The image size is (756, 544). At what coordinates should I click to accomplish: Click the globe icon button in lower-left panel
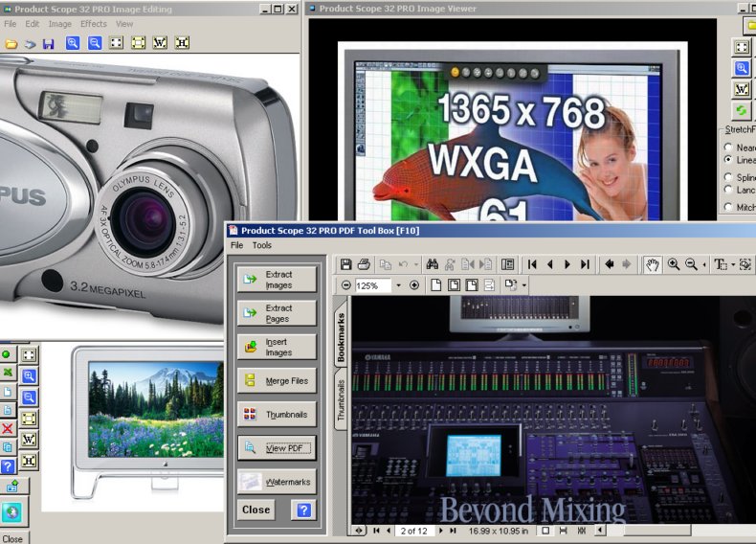pos(12,512)
